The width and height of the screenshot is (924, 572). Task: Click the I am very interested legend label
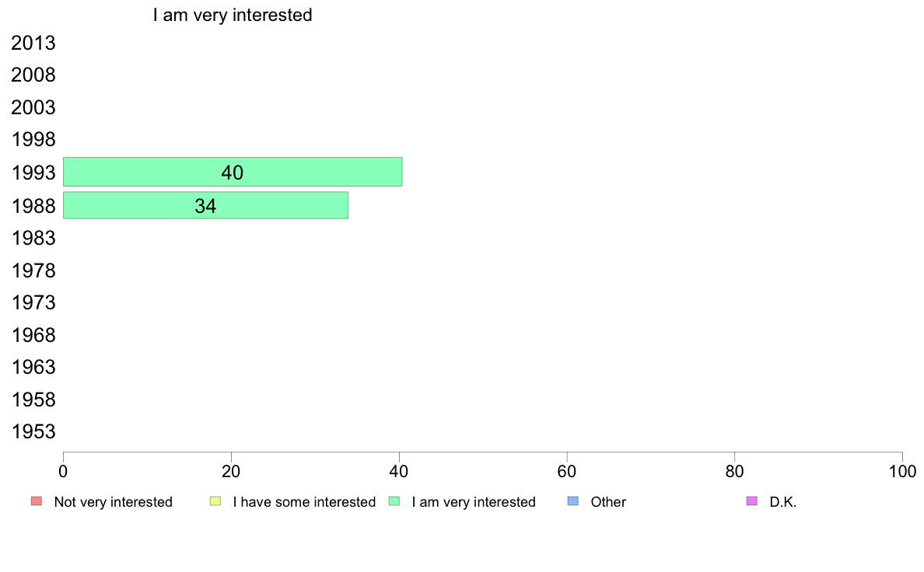(x=474, y=502)
